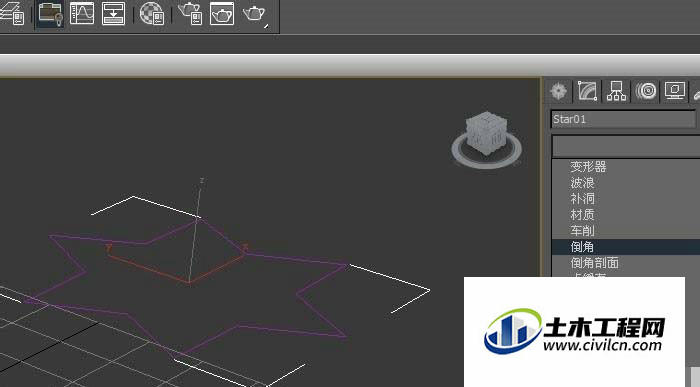The image size is (700, 387).
Task: Click the ViewCube in the viewport
Action: [488, 133]
